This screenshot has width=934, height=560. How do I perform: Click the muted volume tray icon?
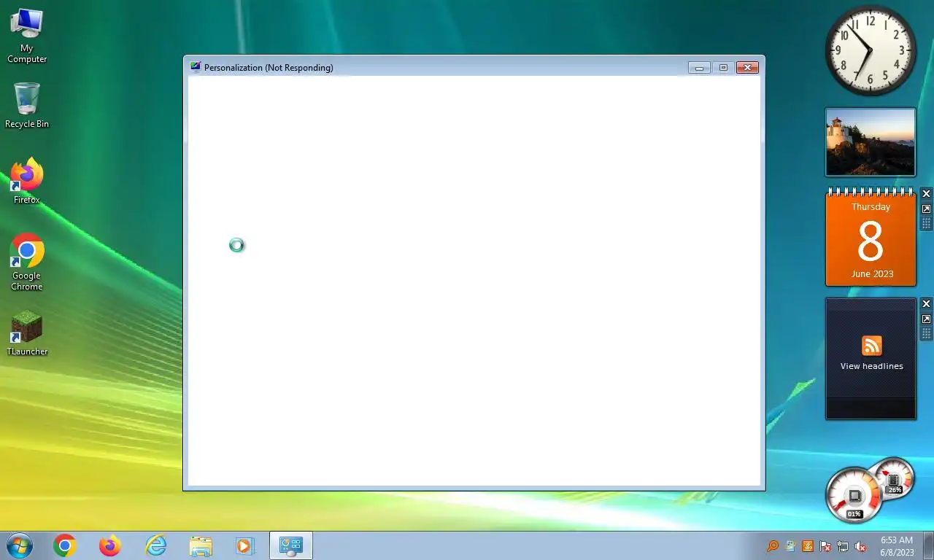click(x=860, y=546)
